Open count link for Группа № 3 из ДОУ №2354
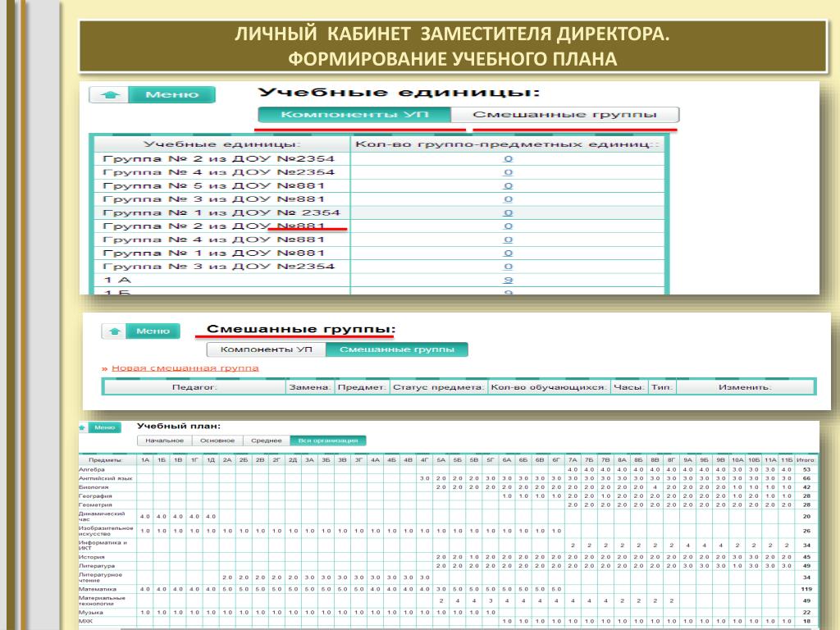The width and height of the screenshot is (840, 630). click(508, 267)
